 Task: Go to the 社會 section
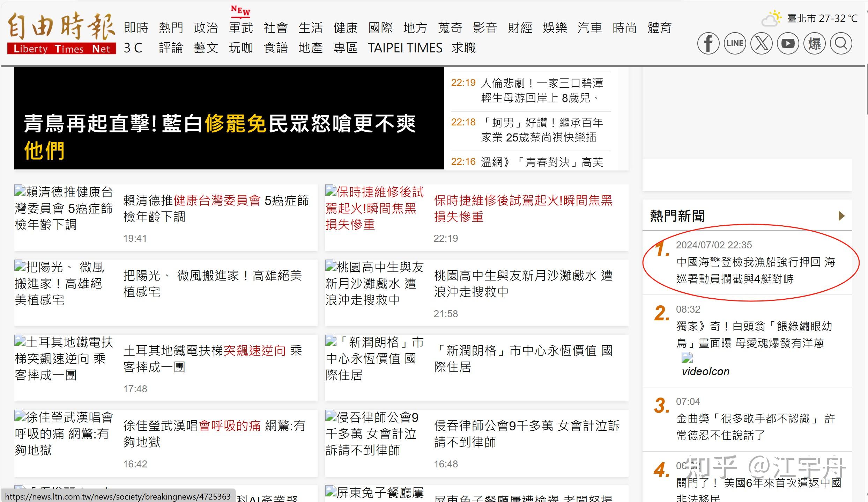pos(276,28)
